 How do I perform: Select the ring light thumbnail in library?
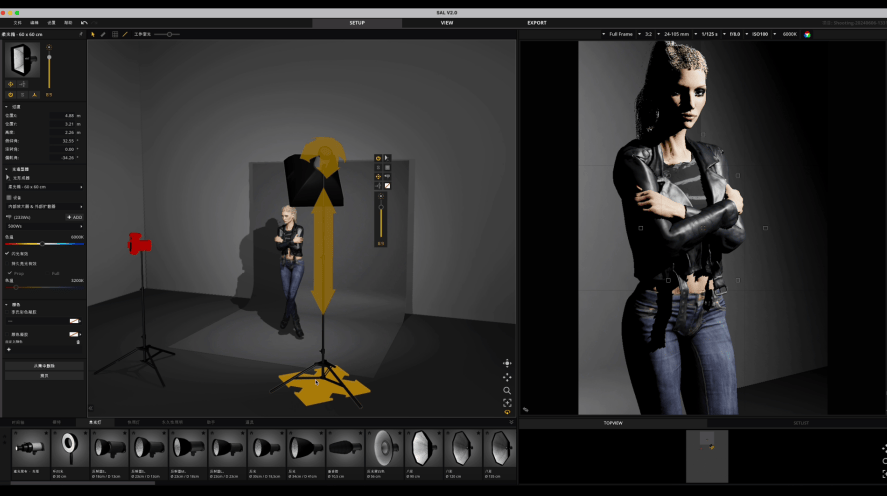coord(70,448)
